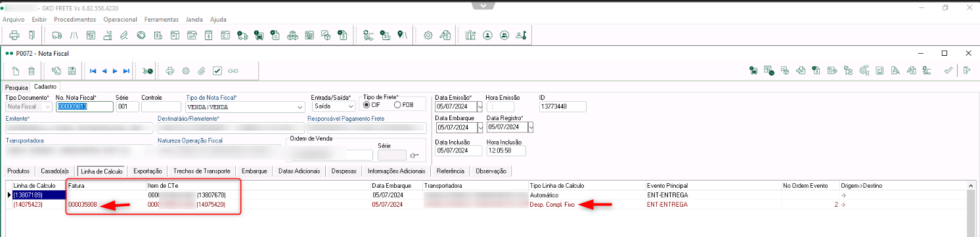Save the record with the diskette icon
Screen dimensions: 980x237
tap(72, 70)
